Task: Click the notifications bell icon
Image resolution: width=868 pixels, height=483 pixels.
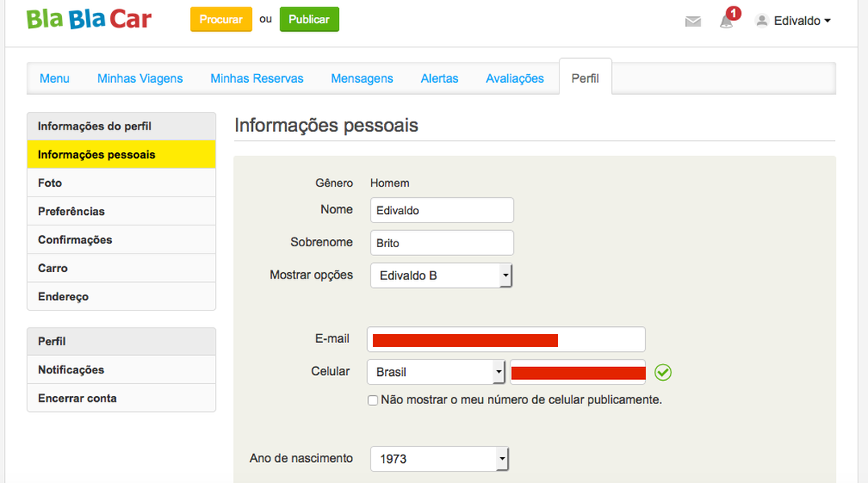Action: click(726, 22)
